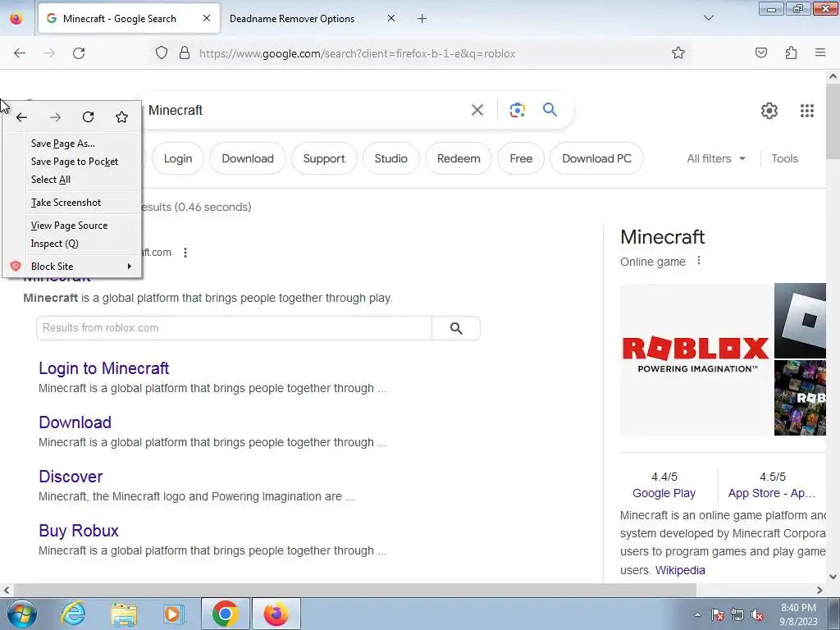Open the list all tabs chevron
Image resolution: width=840 pixels, height=630 pixels.
click(708, 18)
